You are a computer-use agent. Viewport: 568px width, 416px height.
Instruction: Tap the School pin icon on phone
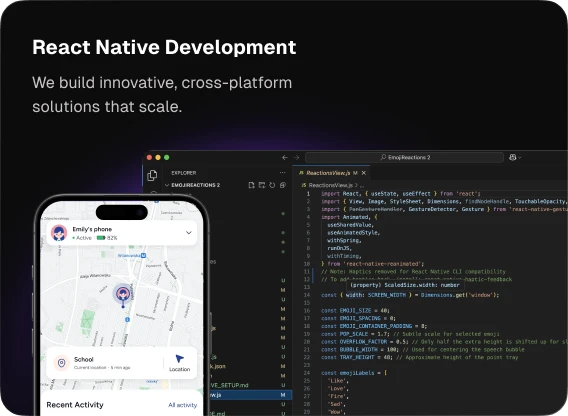coord(62,363)
